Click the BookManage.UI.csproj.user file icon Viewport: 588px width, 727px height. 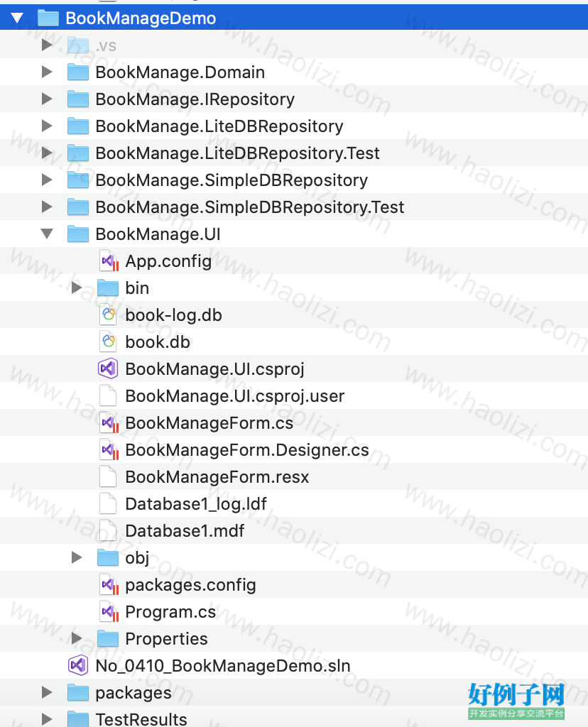(108, 395)
